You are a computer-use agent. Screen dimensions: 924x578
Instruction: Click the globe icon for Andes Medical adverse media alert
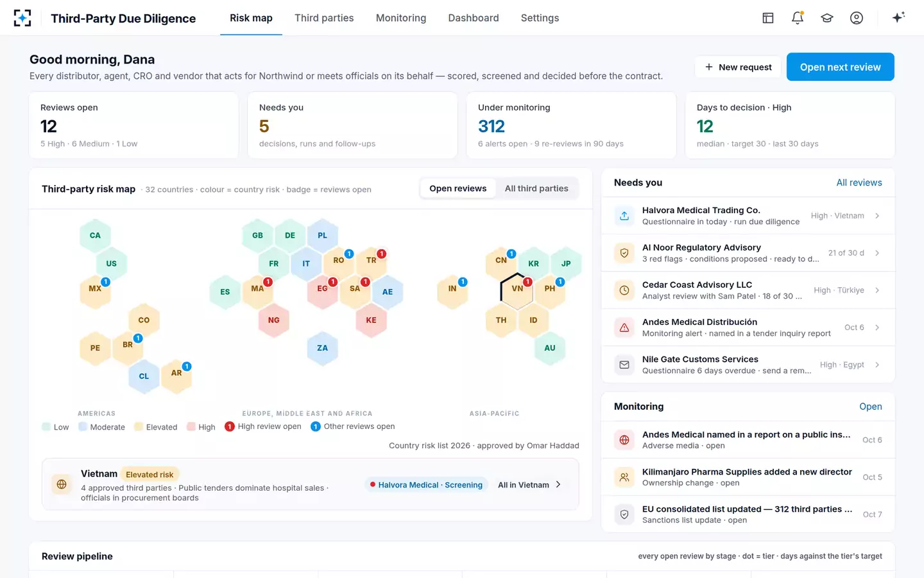pos(624,440)
